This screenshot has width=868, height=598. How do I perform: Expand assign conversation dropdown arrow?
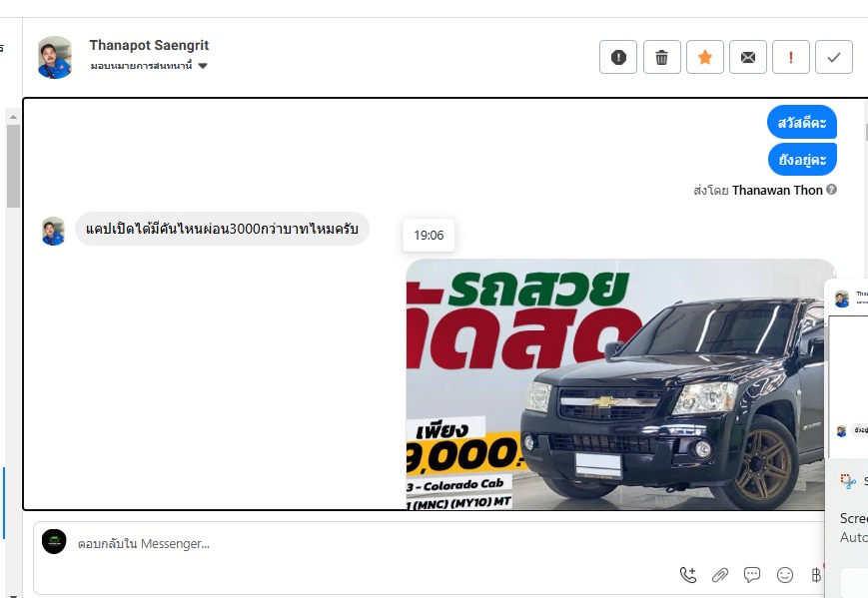pos(203,66)
